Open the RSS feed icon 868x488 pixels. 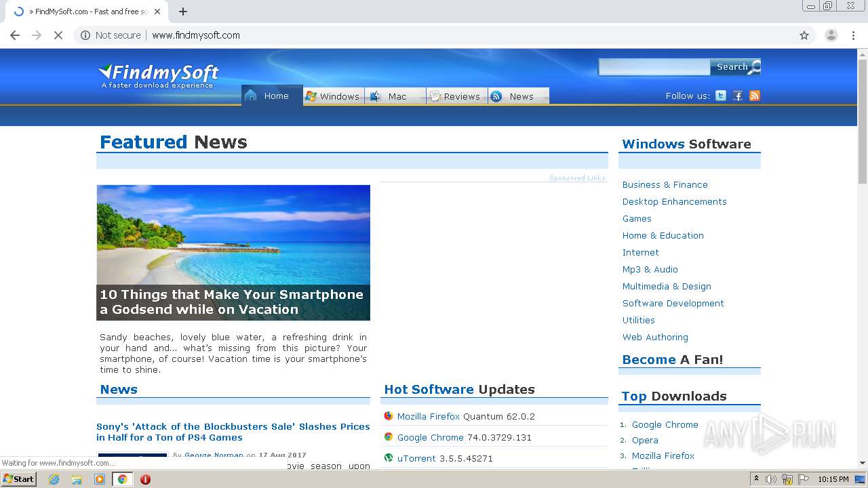click(755, 96)
